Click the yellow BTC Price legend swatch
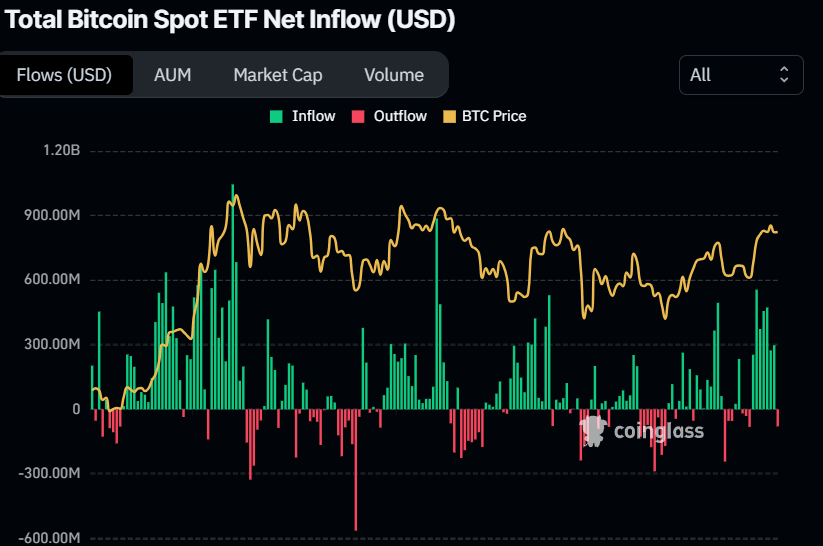Viewport: 823px width, 546px height. click(x=447, y=116)
